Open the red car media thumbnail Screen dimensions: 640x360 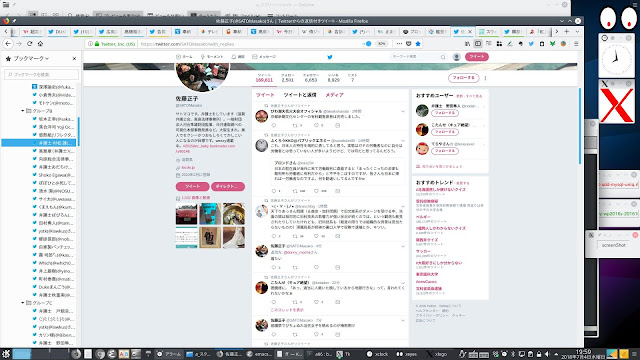187,214
